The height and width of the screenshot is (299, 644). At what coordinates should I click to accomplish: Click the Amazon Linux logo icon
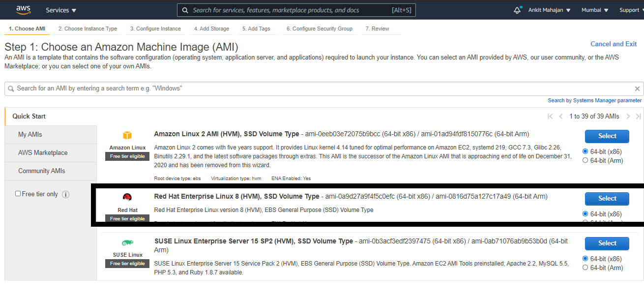(x=127, y=135)
